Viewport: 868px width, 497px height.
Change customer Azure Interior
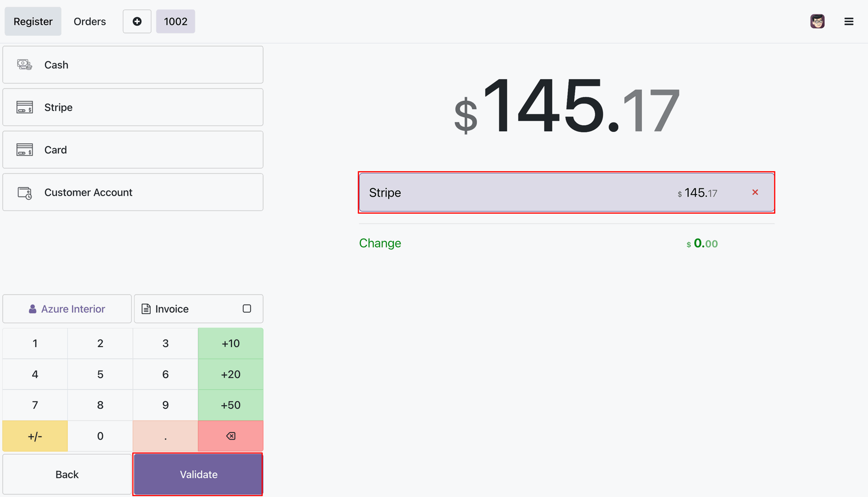coord(67,309)
